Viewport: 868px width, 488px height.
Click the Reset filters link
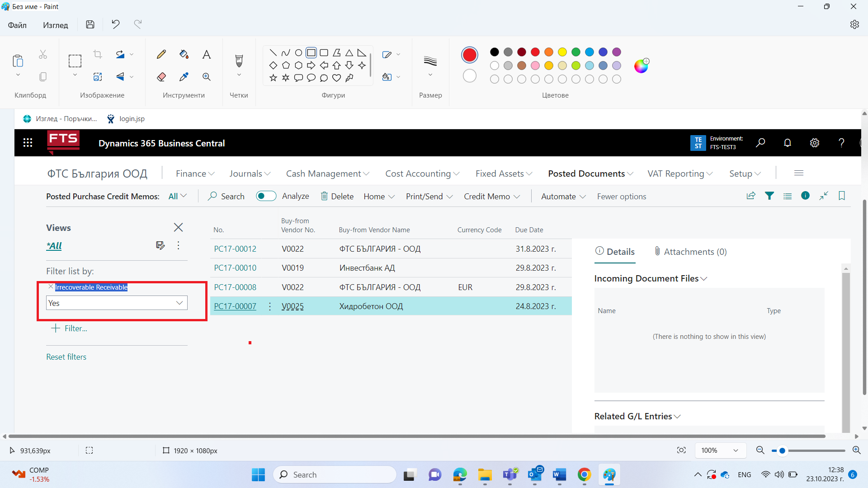(66, 357)
